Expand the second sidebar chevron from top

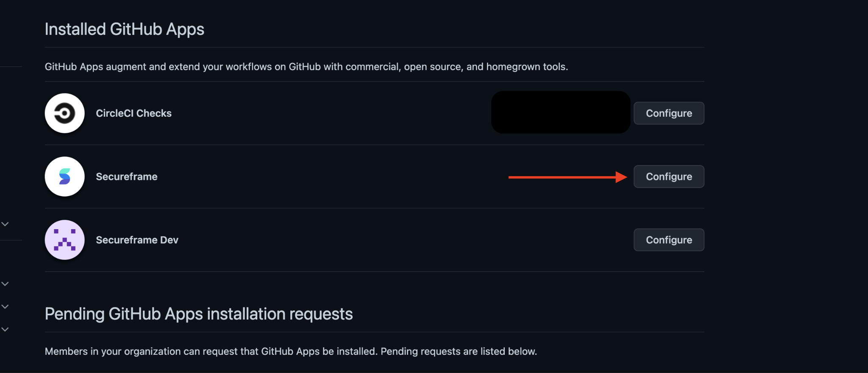tap(5, 284)
